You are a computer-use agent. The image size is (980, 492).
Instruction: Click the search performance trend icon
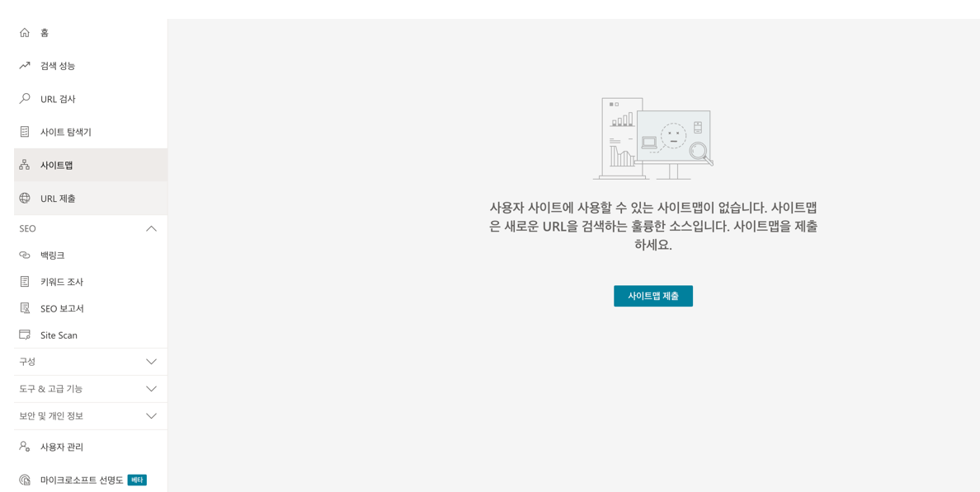point(25,66)
